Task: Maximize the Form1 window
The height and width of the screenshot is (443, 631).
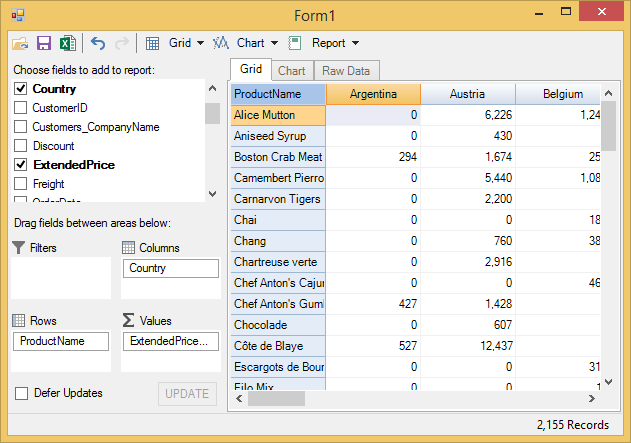Action: (x=566, y=12)
